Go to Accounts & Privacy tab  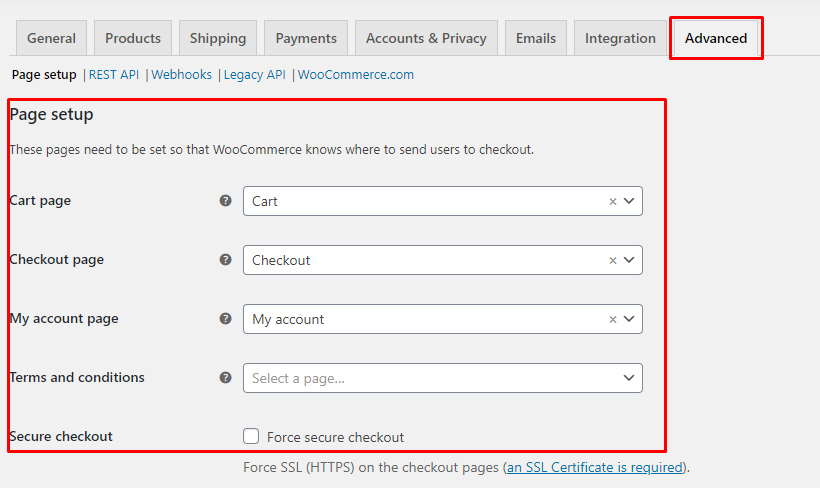[x=426, y=38]
